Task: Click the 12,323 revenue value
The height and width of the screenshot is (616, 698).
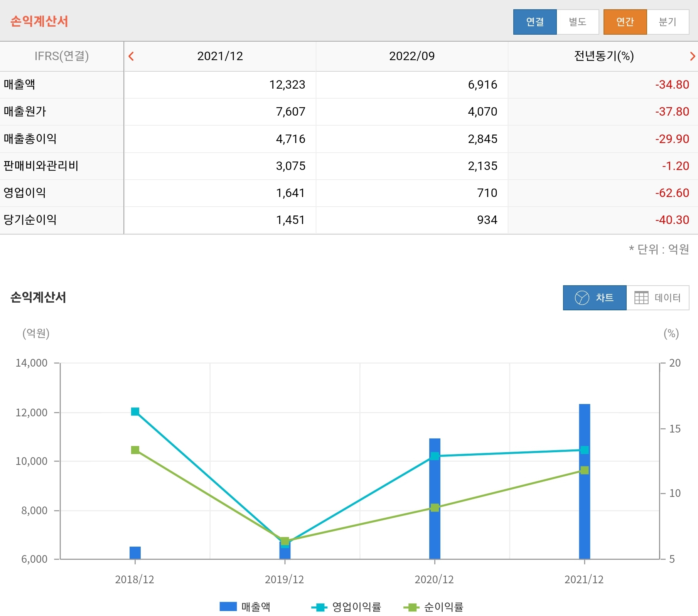Action: click(x=287, y=84)
